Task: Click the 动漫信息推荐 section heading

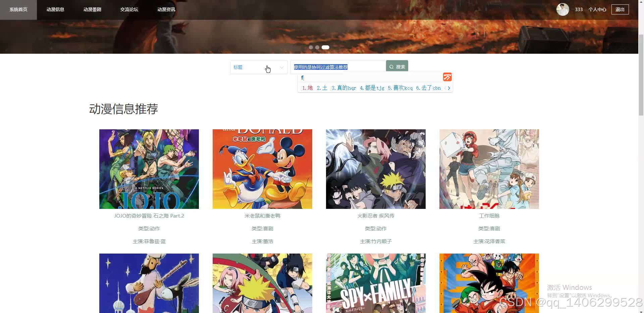Action: coord(123,109)
